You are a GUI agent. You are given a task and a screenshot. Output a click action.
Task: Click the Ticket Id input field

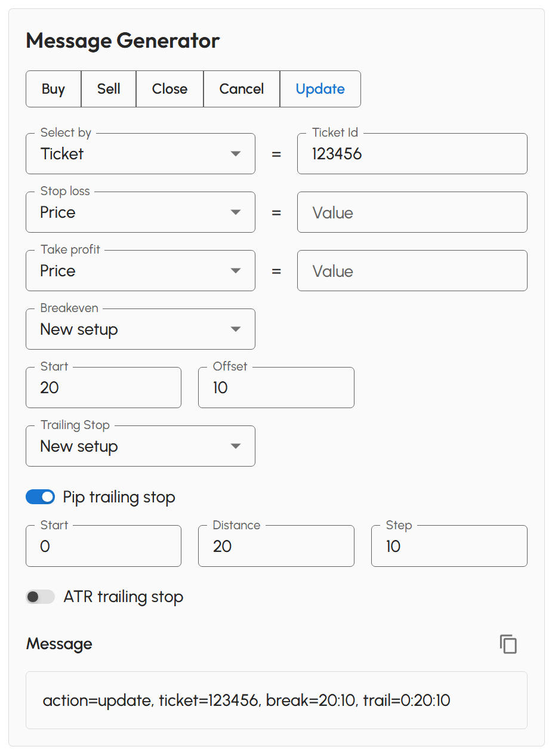click(412, 153)
